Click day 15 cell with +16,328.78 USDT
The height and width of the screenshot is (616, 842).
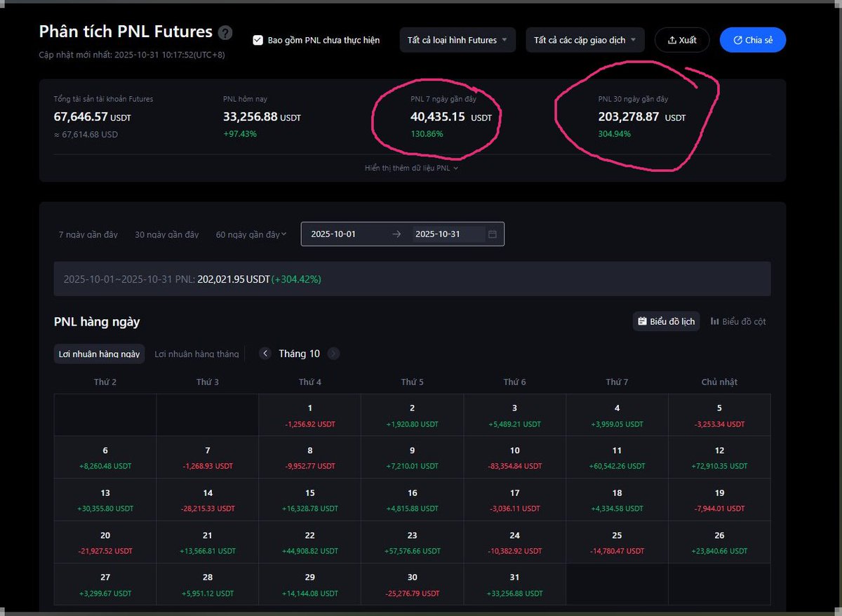[310, 500]
